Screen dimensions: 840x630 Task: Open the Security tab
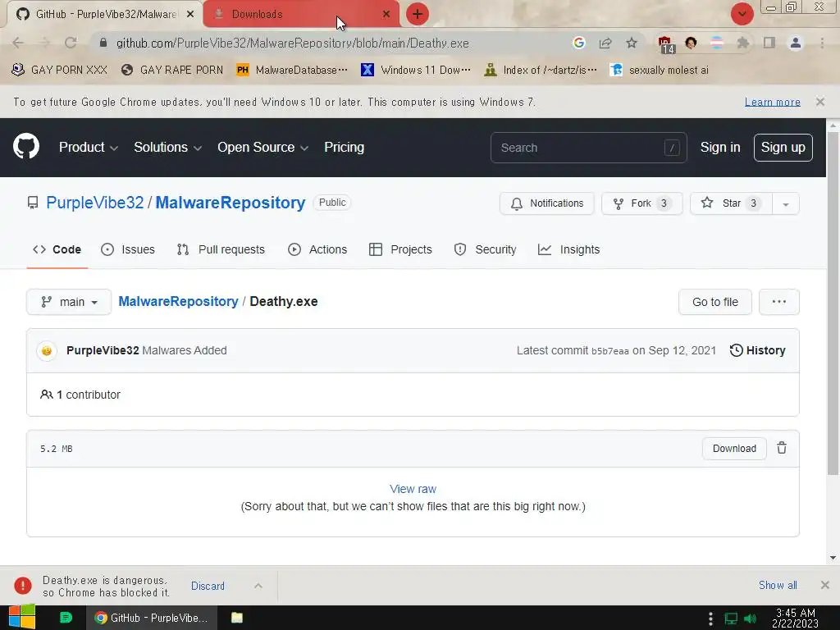coord(485,249)
